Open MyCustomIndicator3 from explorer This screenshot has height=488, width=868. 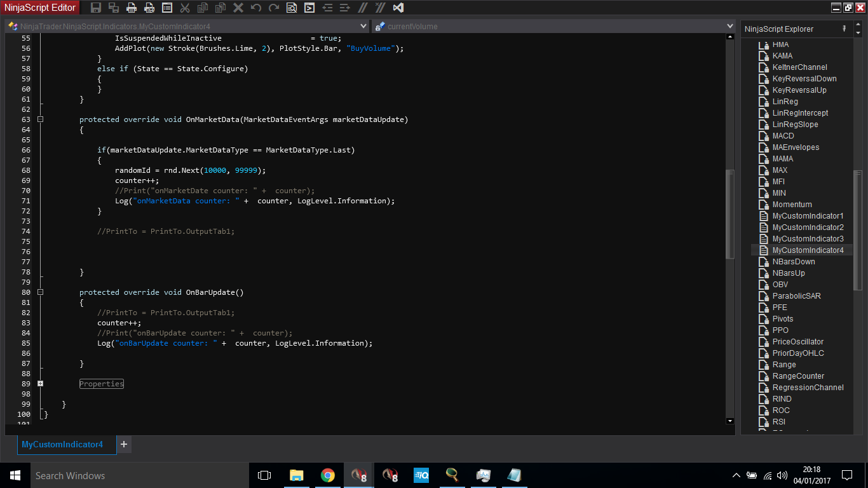pos(808,239)
